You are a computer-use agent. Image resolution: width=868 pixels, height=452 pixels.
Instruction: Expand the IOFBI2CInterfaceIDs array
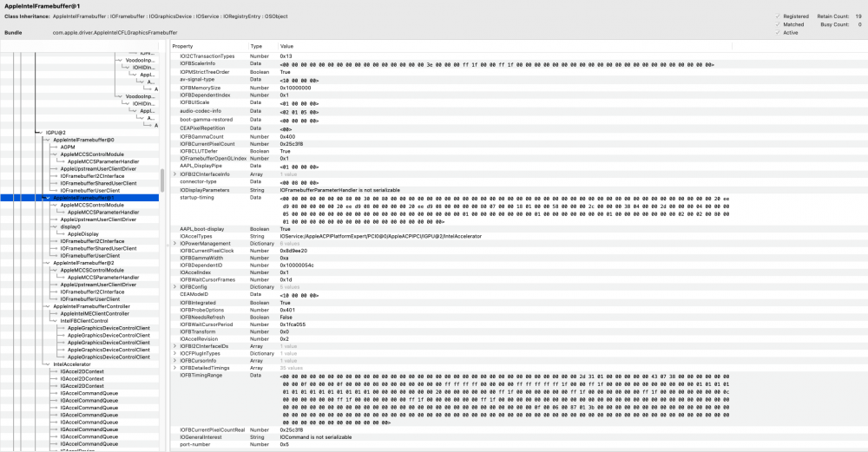point(175,346)
